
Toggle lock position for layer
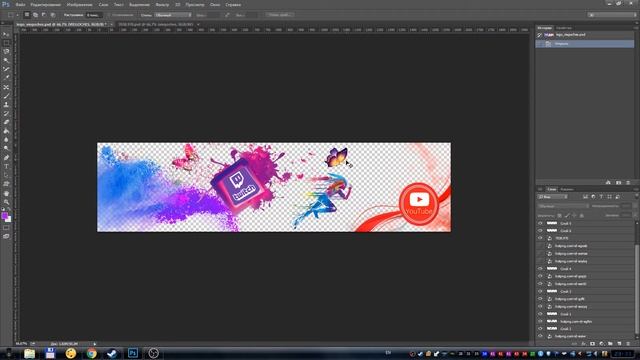tap(574, 215)
